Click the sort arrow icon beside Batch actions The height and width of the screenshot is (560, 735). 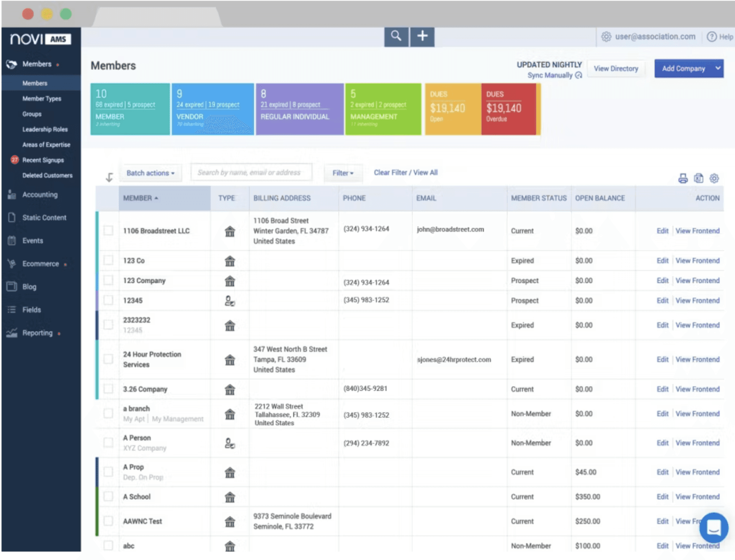coord(109,177)
